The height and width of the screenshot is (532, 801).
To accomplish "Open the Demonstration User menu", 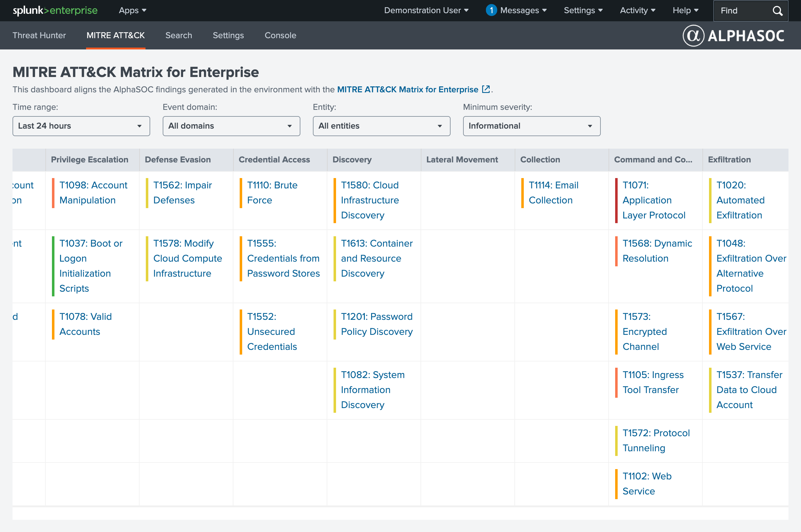I will point(426,11).
